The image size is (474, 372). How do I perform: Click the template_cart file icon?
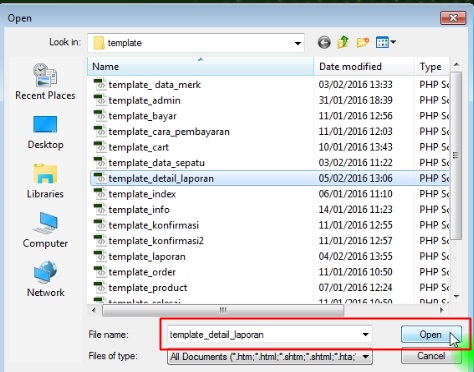pyautogui.click(x=99, y=147)
